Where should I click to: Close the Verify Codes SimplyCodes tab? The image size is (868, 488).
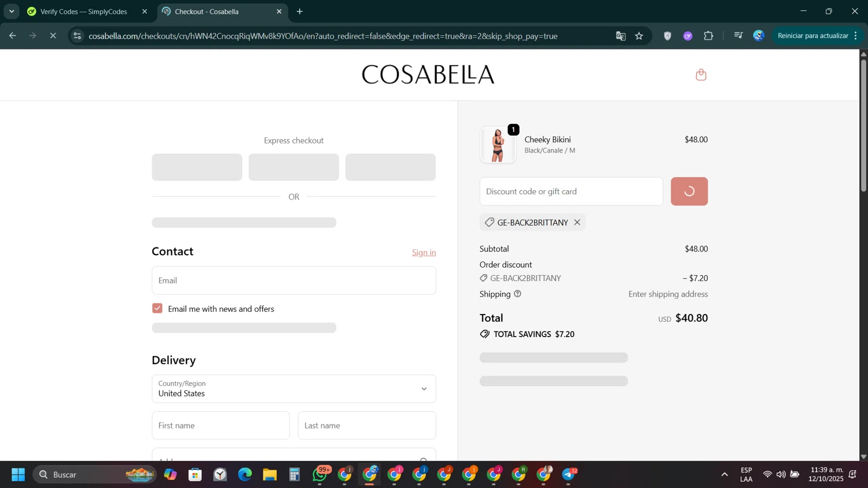coord(145,12)
